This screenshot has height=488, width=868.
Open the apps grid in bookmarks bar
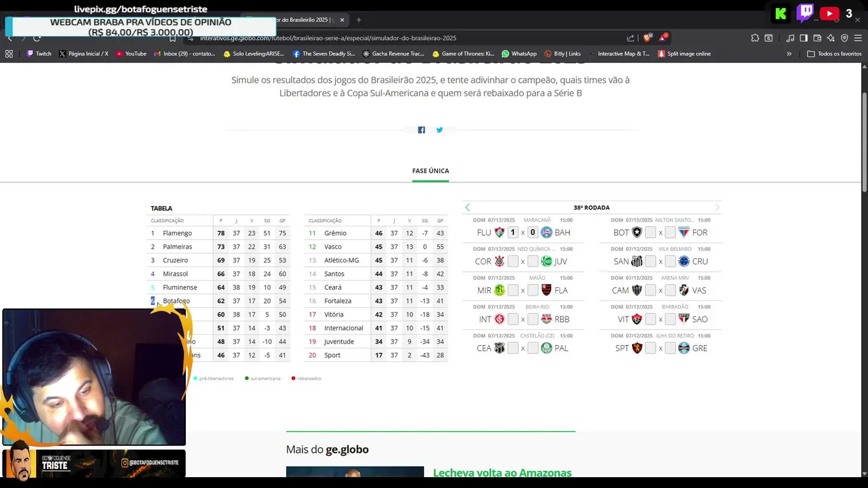[9, 54]
